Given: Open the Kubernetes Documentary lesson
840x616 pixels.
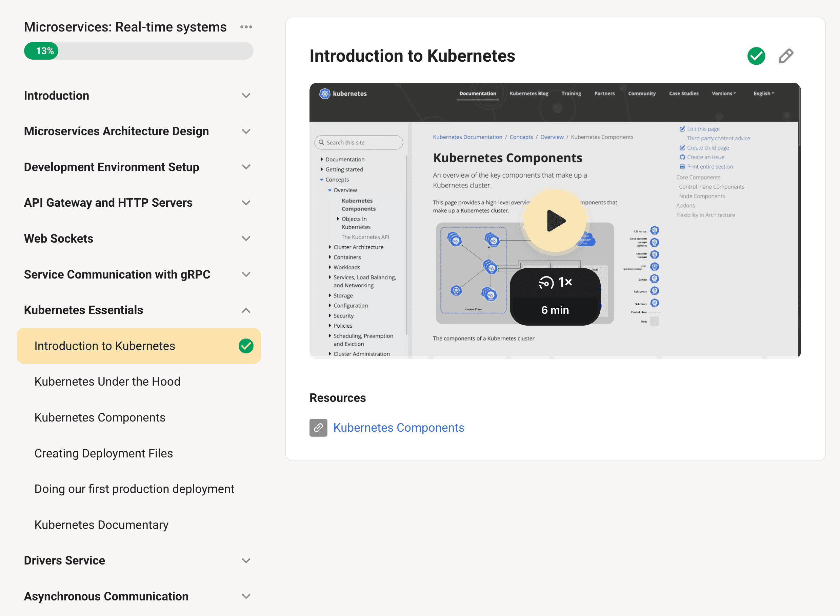Looking at the screenshot, I should tap(101, 525).
